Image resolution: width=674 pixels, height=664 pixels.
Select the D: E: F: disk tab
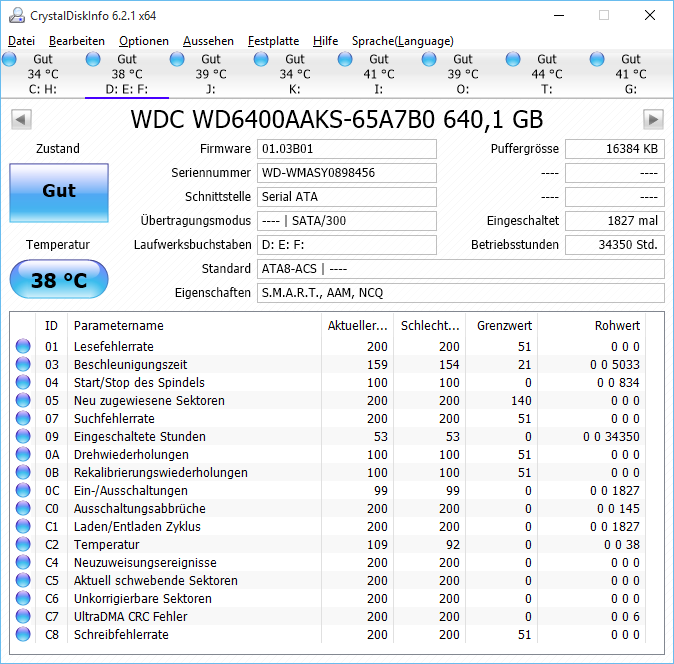[x=127, y=74]
